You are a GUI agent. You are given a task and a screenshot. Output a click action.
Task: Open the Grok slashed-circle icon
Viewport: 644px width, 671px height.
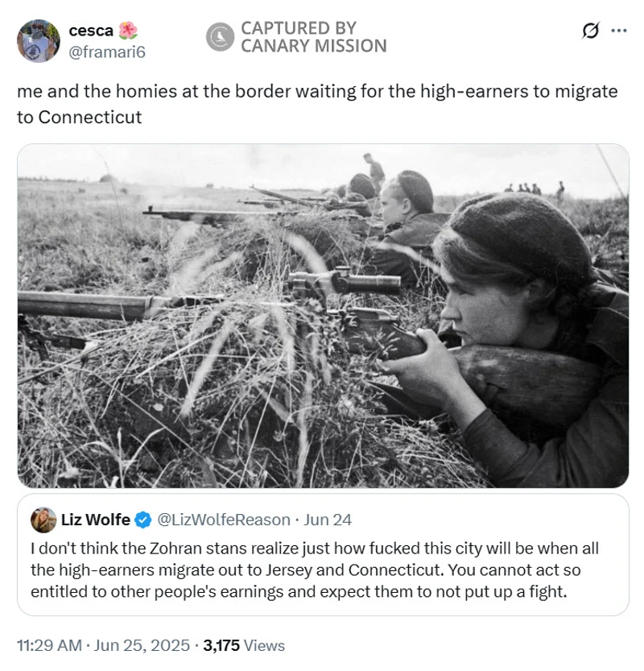pyautogui.click(x=590, y=31)
